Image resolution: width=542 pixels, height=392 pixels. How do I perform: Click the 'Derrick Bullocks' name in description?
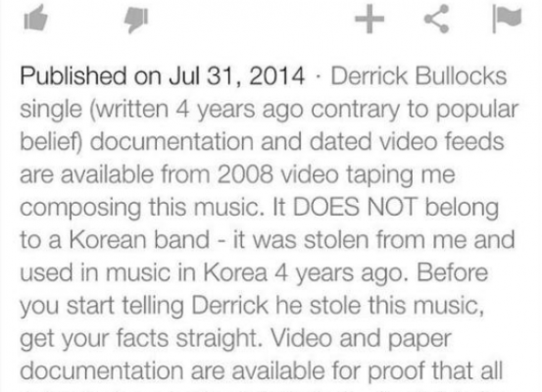[x=419, y=76]
